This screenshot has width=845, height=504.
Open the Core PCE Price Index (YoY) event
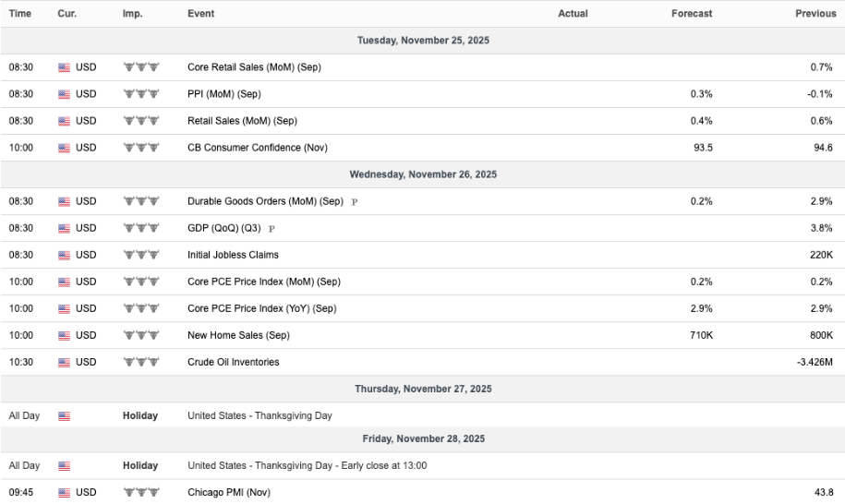click(x=262, y=308)
